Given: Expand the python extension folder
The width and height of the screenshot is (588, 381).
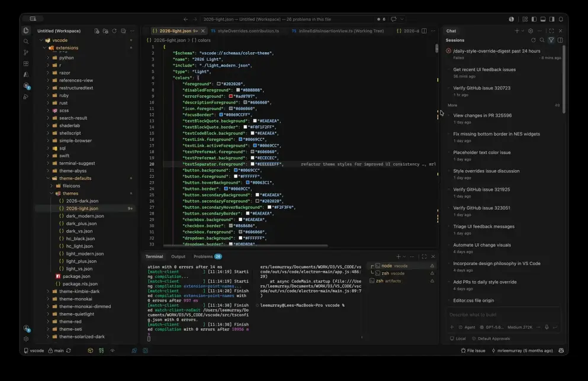Looking at the screenshot, I should point(48,58).
